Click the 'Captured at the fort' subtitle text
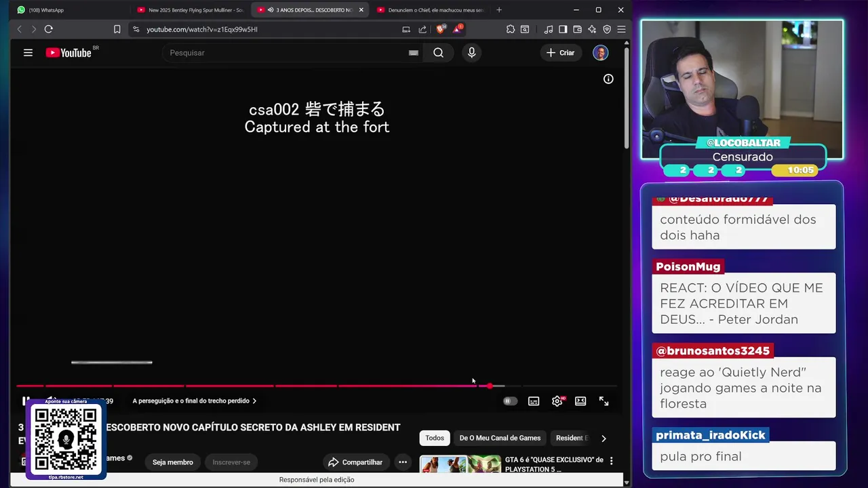 tap(317, 127)
